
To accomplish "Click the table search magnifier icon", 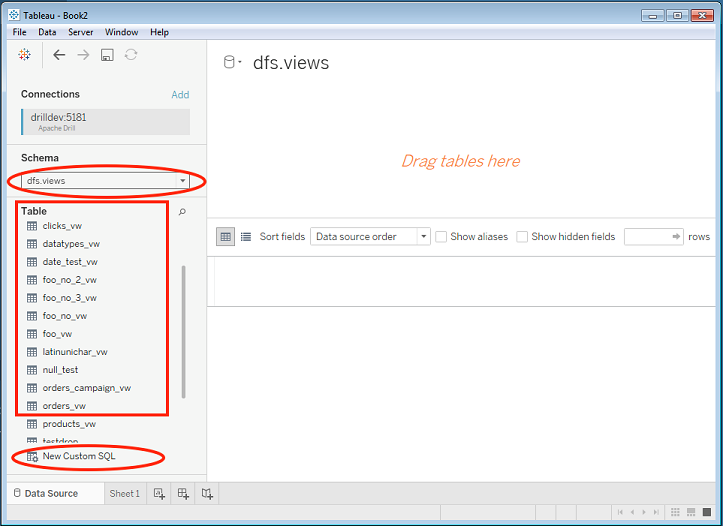I will point(182,212).
